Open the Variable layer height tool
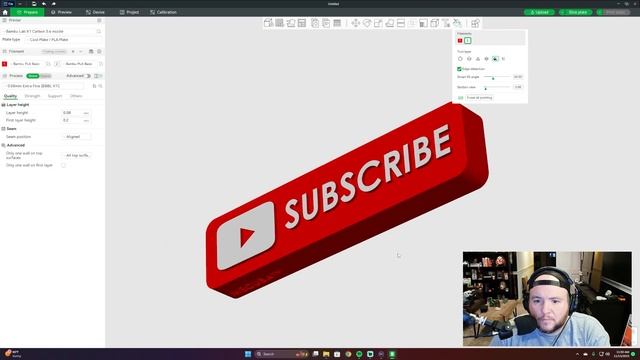This screenshot has height=360, width=640. [337, 23]
